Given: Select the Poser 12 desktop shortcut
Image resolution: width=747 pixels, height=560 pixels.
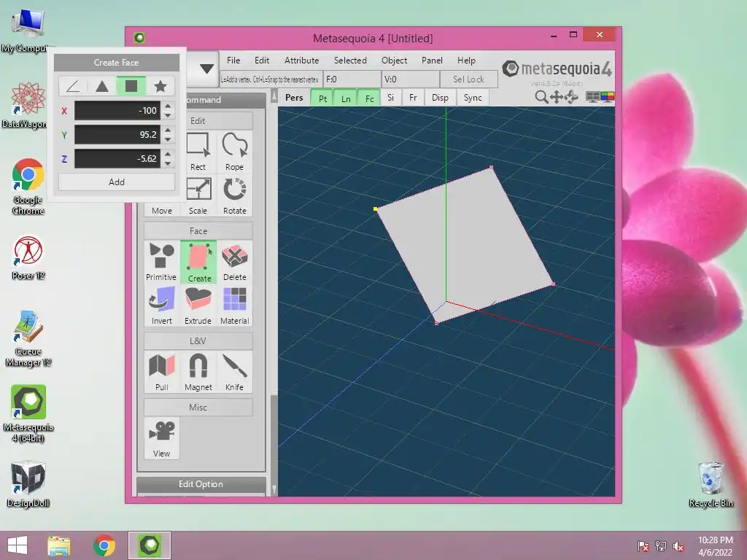Looking at the screenshot, I should (28, 257).
